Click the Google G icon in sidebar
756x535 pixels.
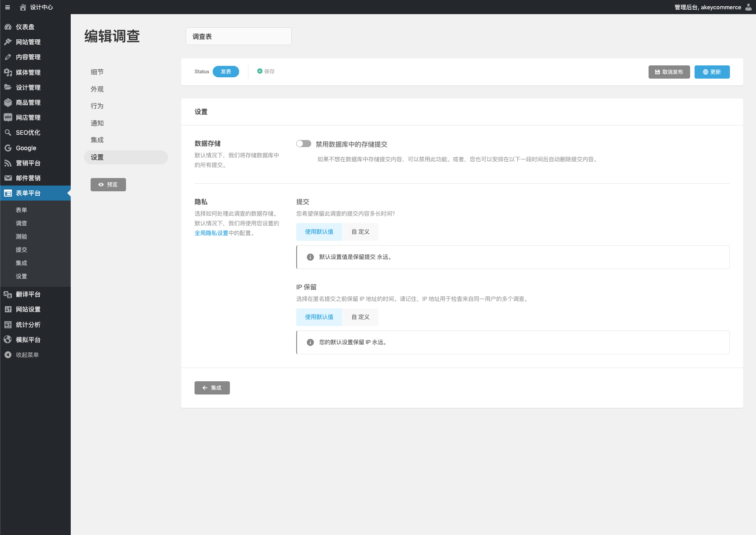[x=8, y=148]
